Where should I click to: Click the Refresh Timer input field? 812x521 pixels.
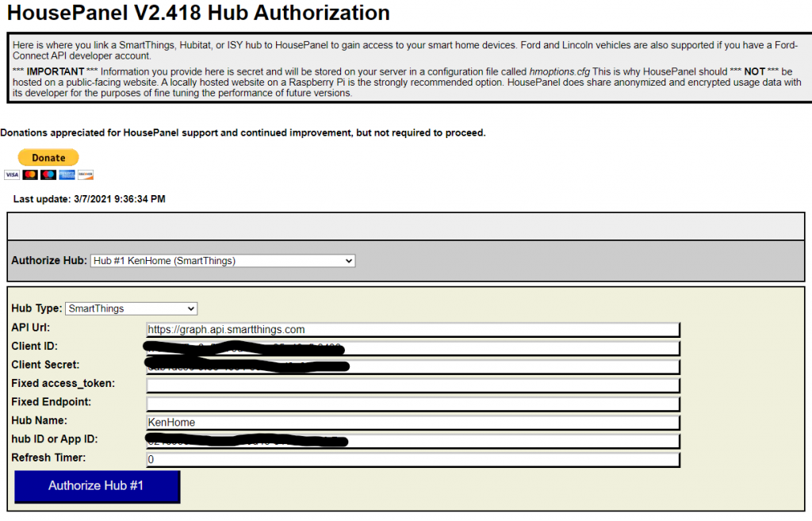tap(412, 460)
